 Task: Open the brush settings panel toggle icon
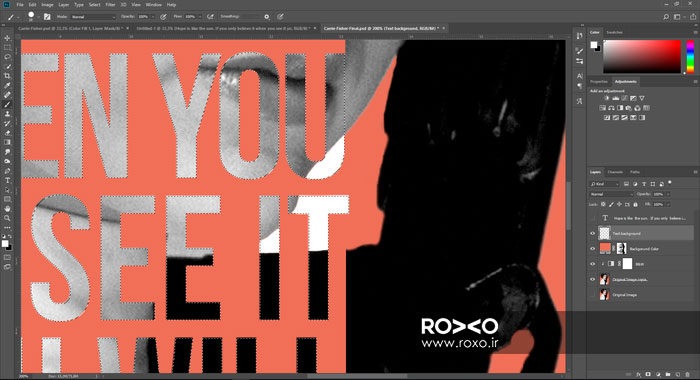tap(47, 17)
